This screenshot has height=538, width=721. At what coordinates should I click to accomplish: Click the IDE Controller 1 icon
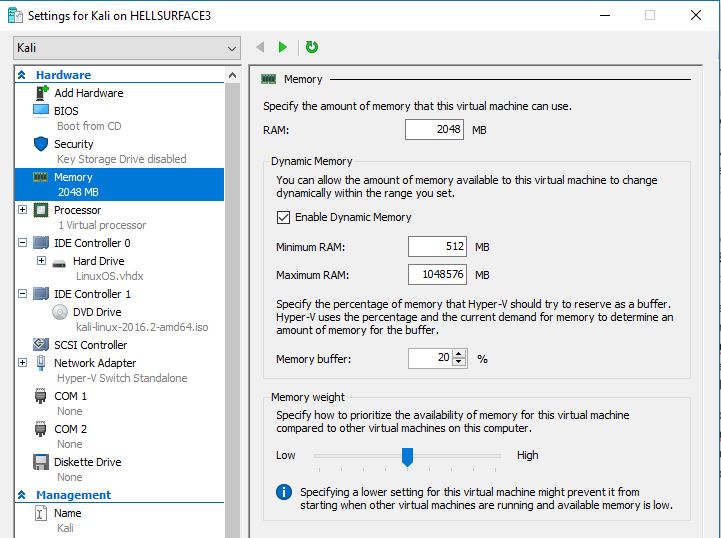(41, 293)
